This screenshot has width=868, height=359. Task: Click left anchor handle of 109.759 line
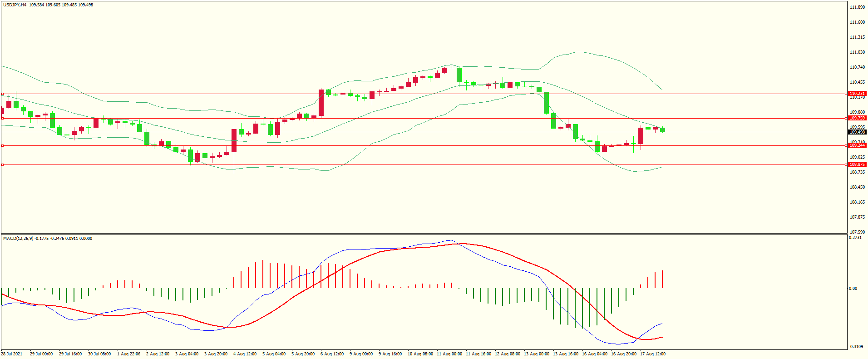click(2, 118)
